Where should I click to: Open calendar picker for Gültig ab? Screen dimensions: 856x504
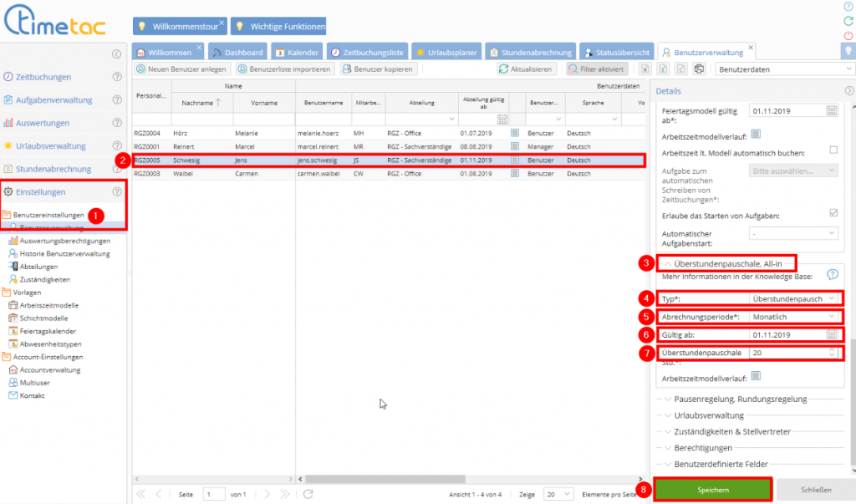(x=832, y=334)
